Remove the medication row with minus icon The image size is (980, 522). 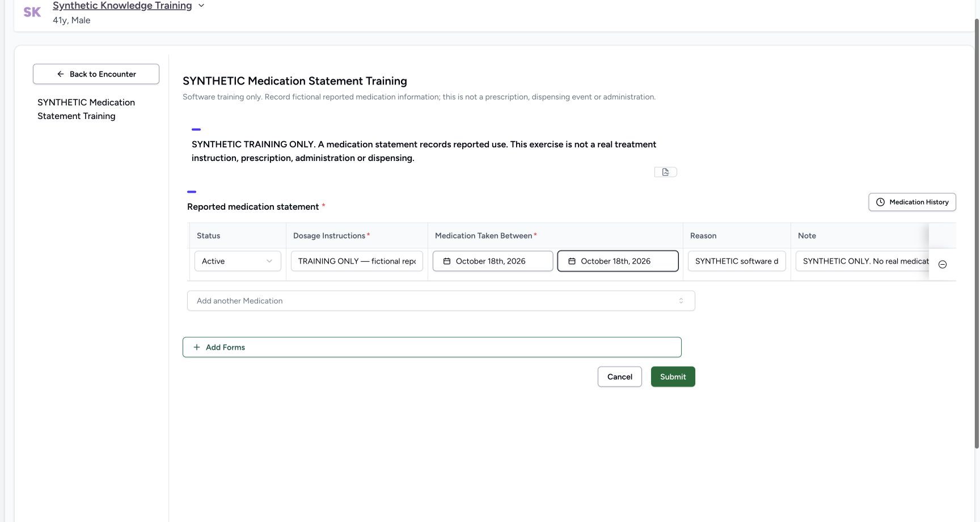[x=943, y=265]
